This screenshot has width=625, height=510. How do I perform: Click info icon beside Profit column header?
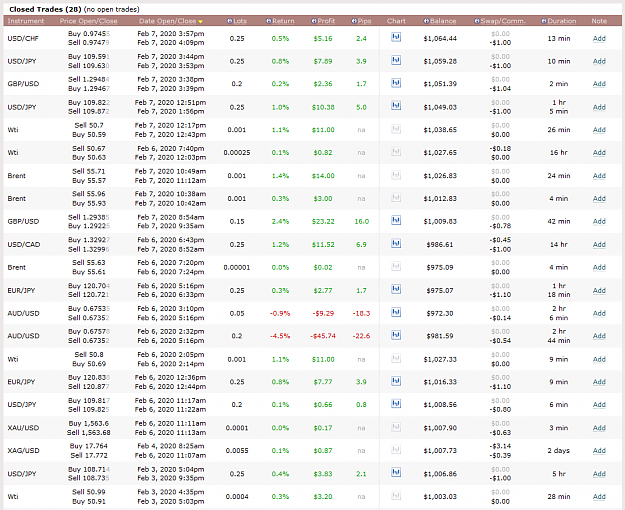point(314,21)
